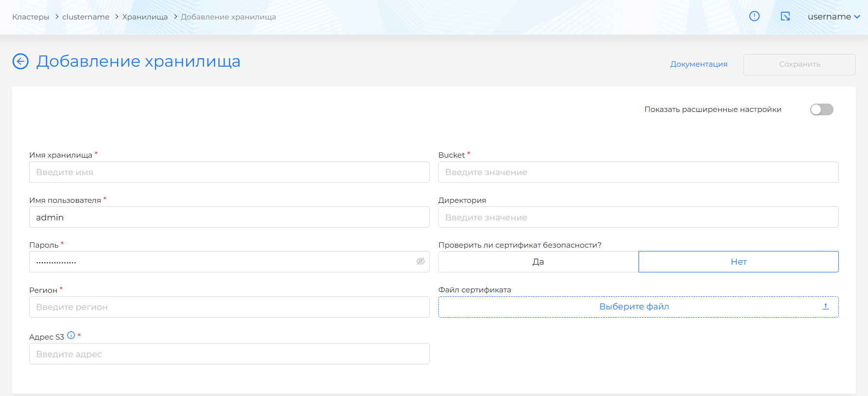Click the Регион input field
The image size is (868, 396).
click(229, 307)
